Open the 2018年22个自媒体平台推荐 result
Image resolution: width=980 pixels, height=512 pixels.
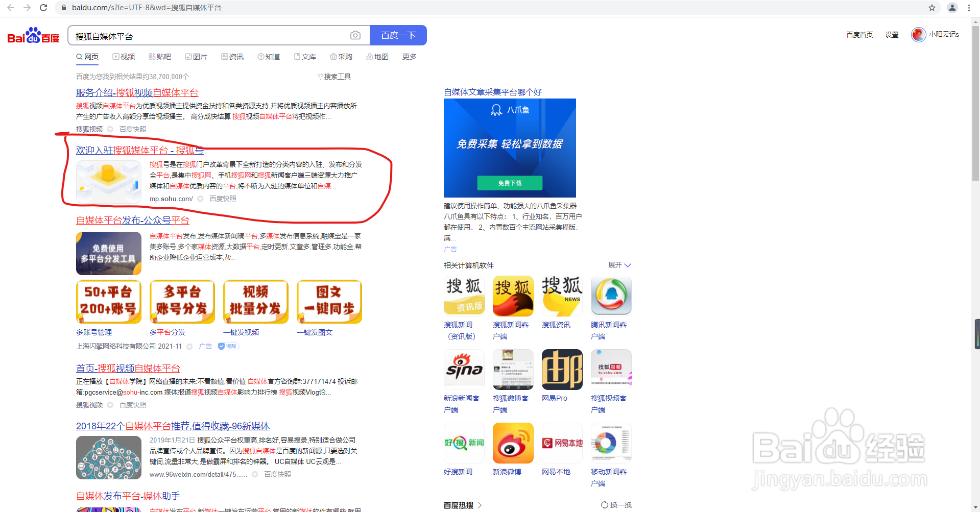tap(173, 426)
